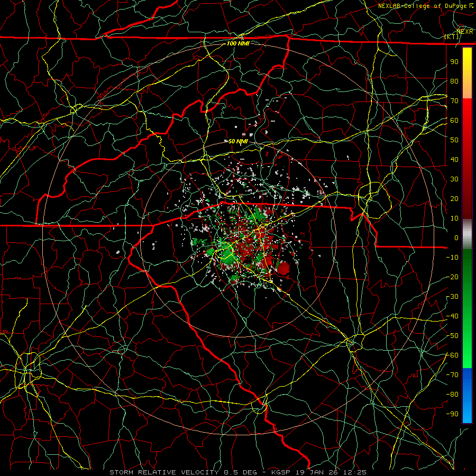The height and width of the screenshot is (476, 476).
Task: Click the 100 NMI range ring label
Action: pyautogui.click(x=238, y=43)
